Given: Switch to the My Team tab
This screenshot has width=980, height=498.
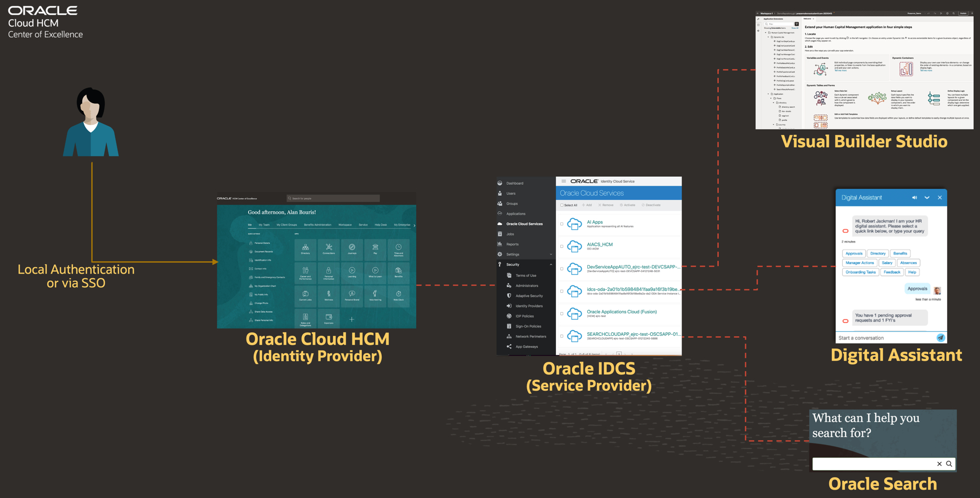Looking at the screenshot, I should click(x=264, y=225).
